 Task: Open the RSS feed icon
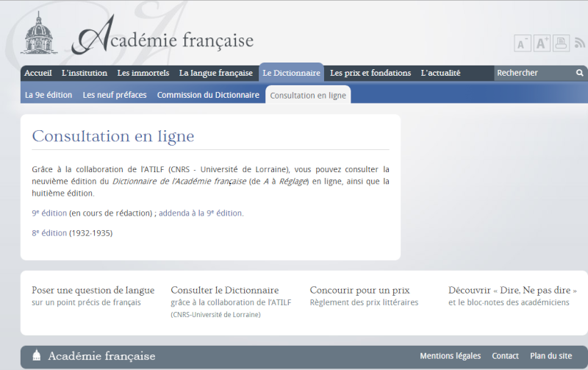point(580,43)
